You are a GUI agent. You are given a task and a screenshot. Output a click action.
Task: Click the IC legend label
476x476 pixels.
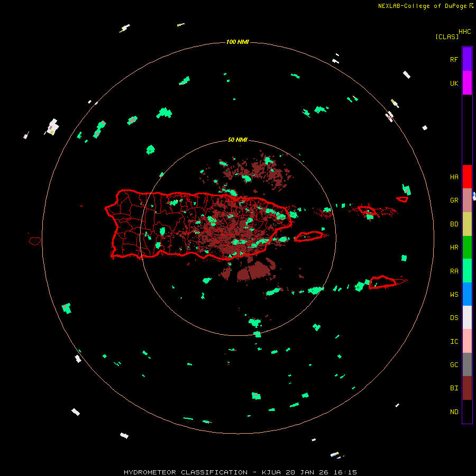(x=454, y=342)
